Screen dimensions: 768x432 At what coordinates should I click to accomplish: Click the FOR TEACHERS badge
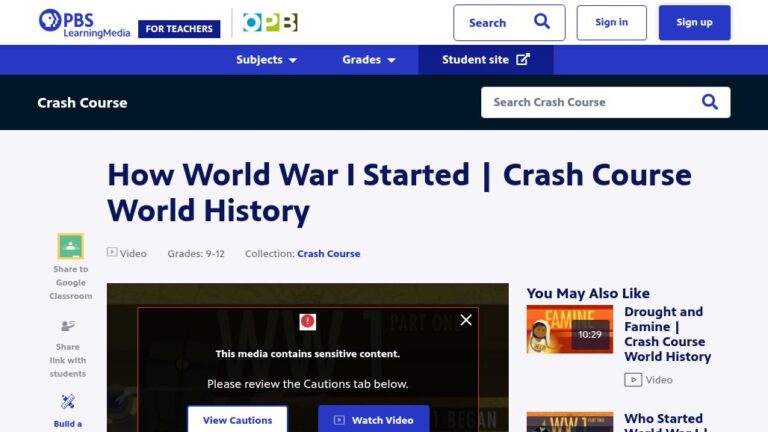point(179,29)
